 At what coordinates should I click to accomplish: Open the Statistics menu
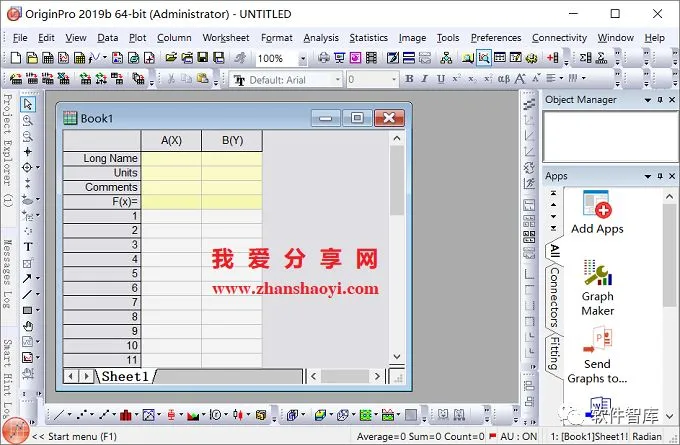369,38
